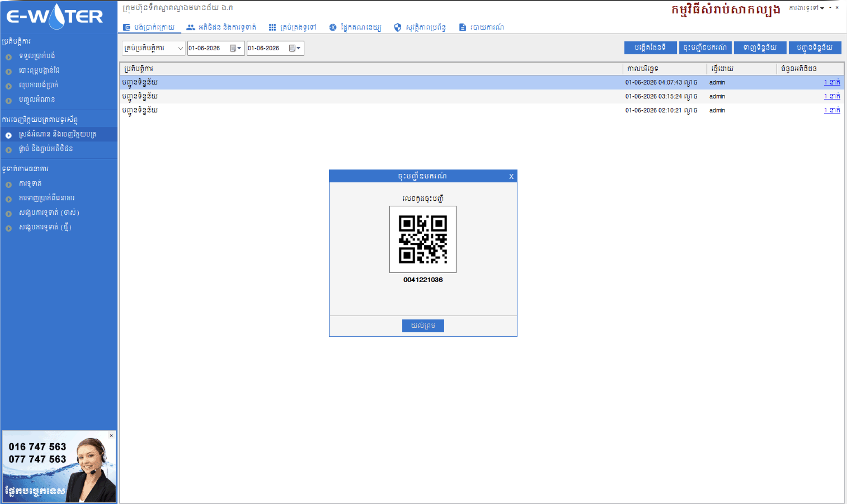The width and height of the screenshot is (847, 504).
Task: Confirm the dialog with យល់ព្រម
Action: click(x=423, y=326)
